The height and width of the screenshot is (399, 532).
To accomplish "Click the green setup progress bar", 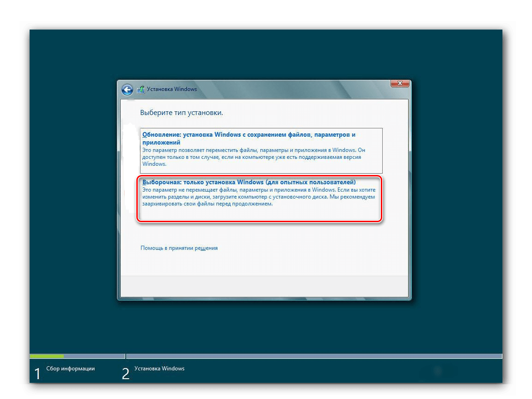I will (47, 357).
